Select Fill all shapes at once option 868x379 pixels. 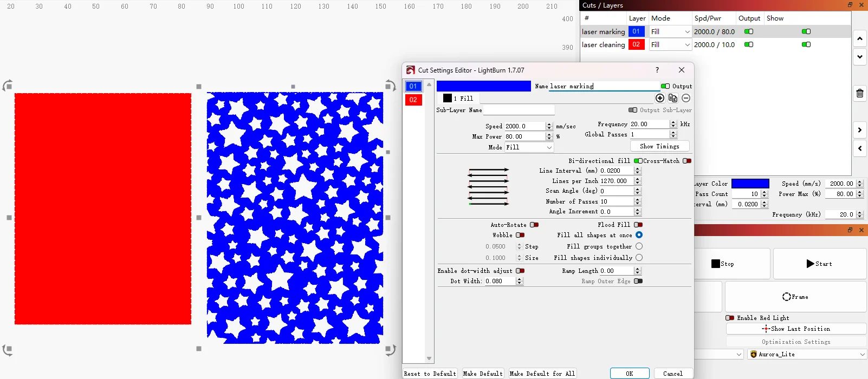639,235
